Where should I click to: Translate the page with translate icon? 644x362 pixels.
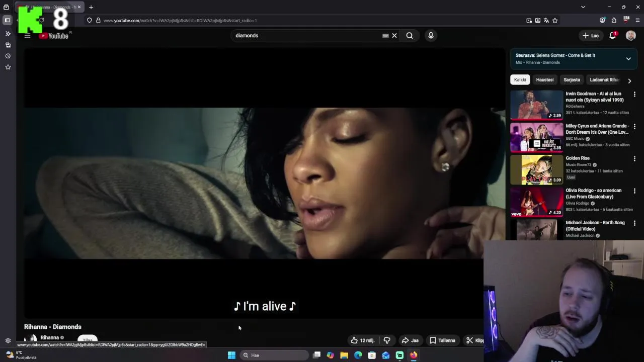[x=546, y=21]
